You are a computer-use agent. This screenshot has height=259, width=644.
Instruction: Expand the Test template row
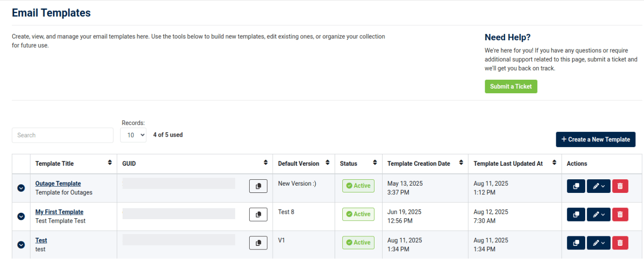point(21,245)
